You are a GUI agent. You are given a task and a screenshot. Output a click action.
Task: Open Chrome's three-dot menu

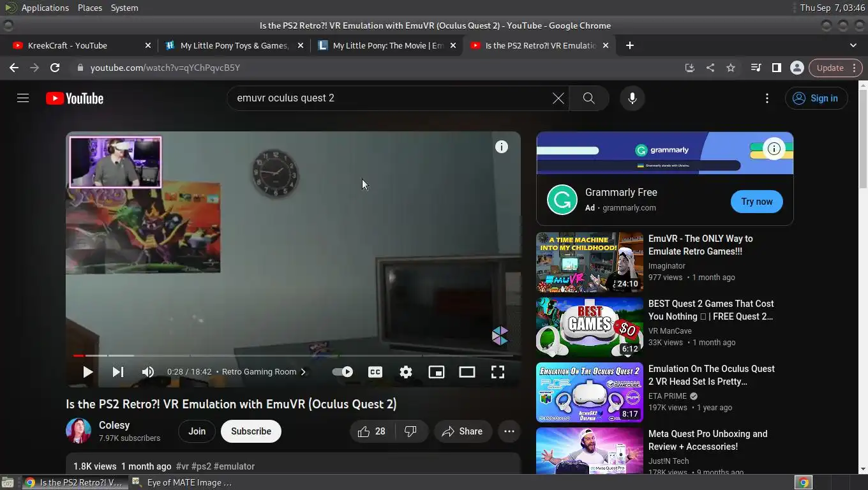tap(856, 68)
